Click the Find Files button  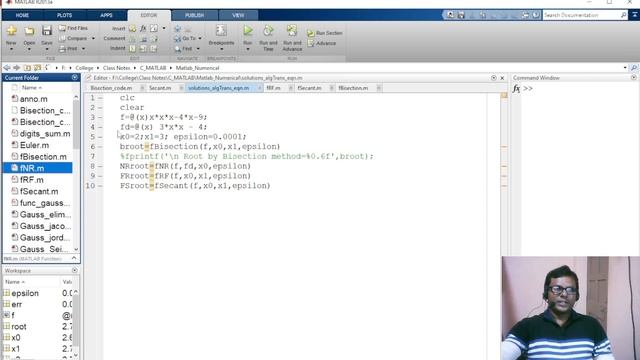[x=73, y=28]
